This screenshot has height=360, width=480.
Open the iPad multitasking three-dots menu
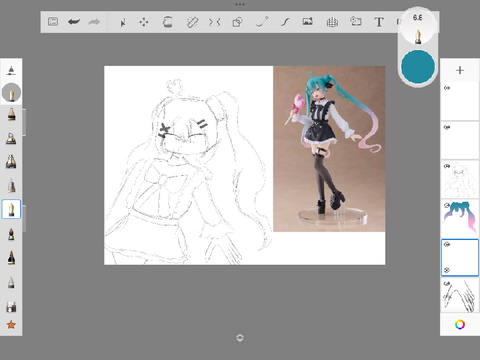coord(240,4)
